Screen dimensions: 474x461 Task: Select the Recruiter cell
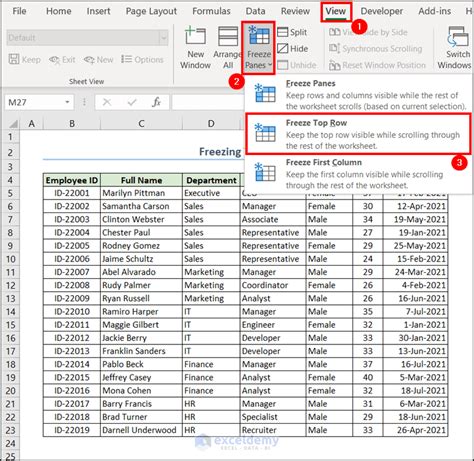pos(273,430)
